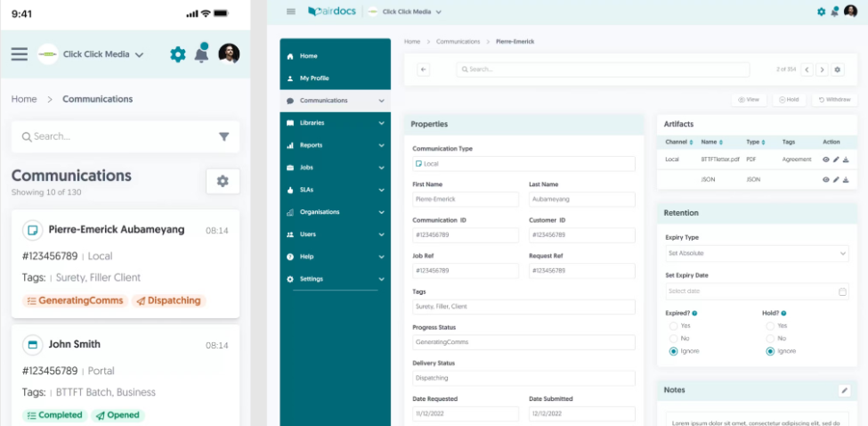Click Home breadcrumb in mobile view
Viewport: 868px width, 426px height.
coord(24,99)
